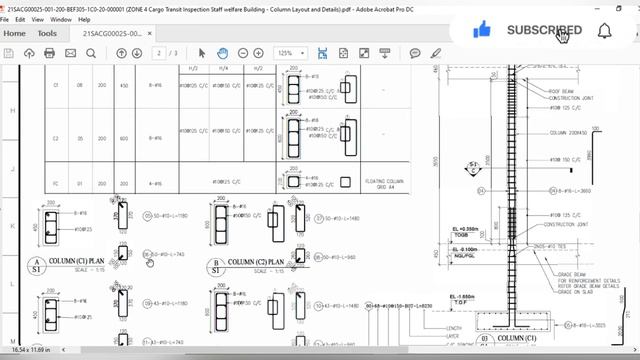Switch to the Home tab

pyautogui.click(x=14, y=33)
